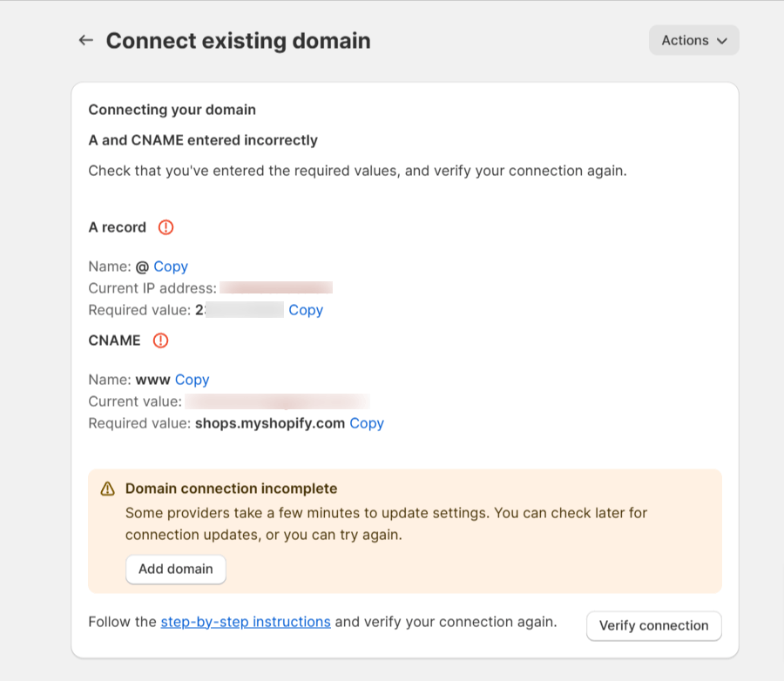Click the blurred current IP address value
The image size is (784, 681).
click(276, 288)
